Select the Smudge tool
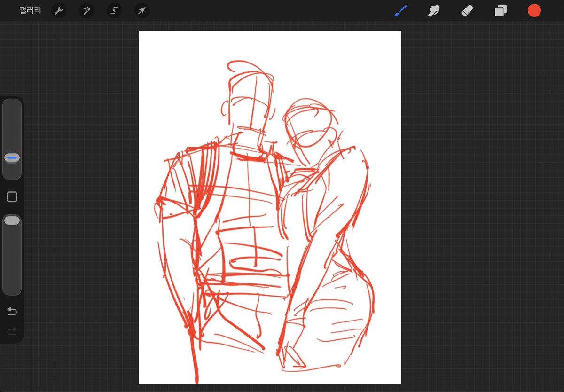 (434, 10)
